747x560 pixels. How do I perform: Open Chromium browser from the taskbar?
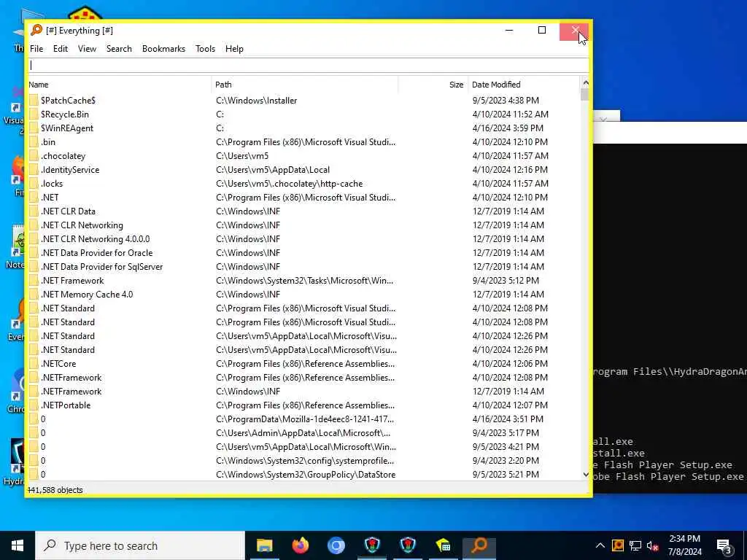[336, 545]
